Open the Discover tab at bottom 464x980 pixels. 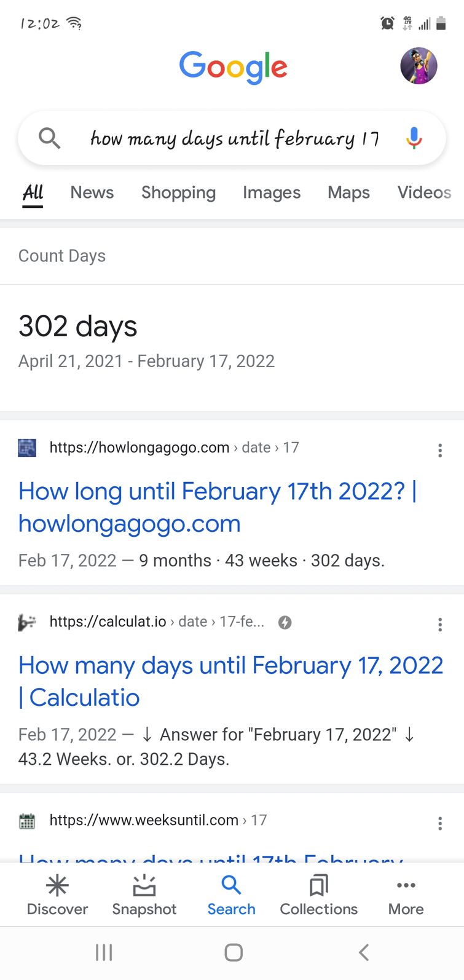pos(57,895)
